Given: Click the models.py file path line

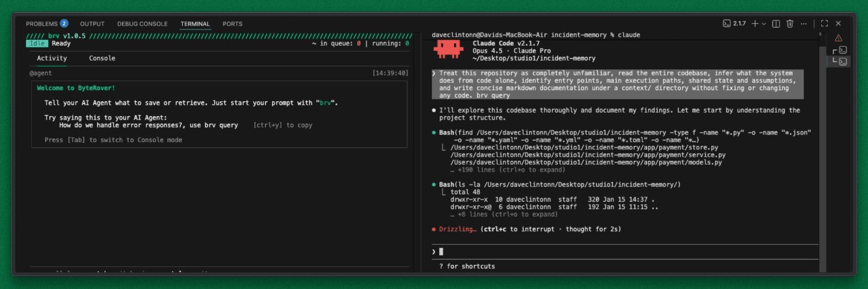Looking at the screenshot, I should pyautogui.click(x=586, y=162).
